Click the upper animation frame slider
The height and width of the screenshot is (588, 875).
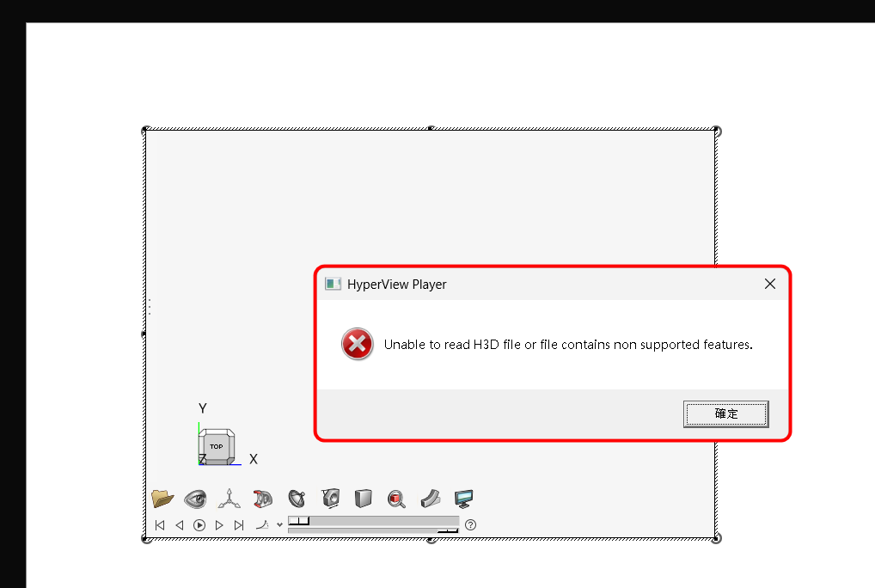pos(373,521)
